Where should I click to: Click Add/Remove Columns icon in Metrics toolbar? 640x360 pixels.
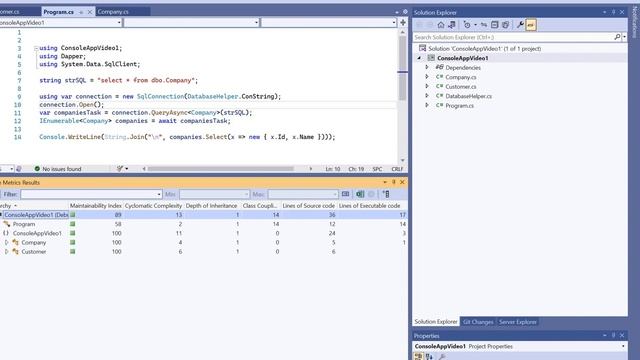386,194
